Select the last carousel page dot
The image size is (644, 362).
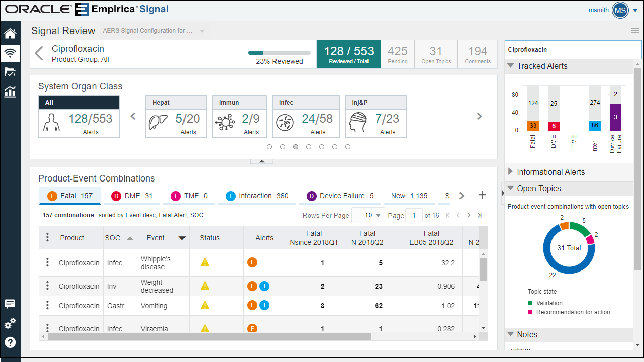(x=348, y=147)
